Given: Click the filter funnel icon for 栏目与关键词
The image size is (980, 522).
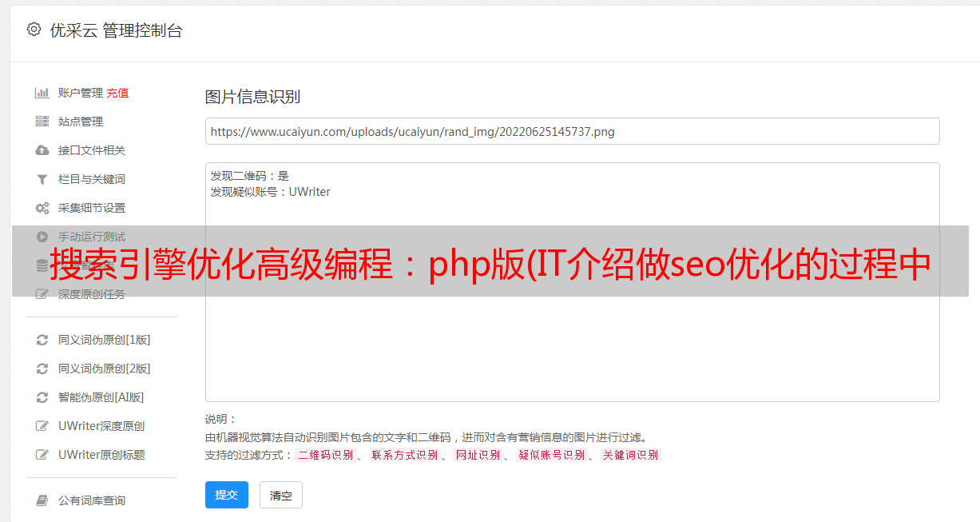Looking at the screenshot, I should (x=42, y=179).
